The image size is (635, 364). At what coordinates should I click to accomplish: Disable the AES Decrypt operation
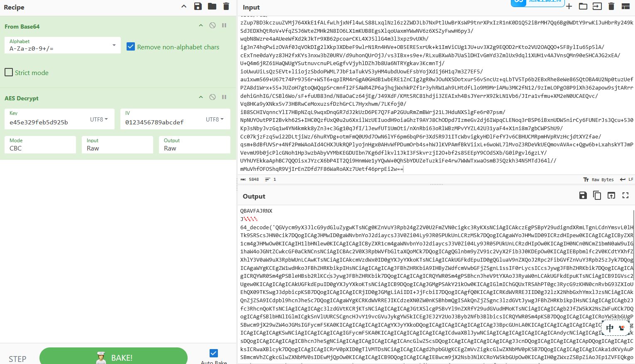click(212, 97)
